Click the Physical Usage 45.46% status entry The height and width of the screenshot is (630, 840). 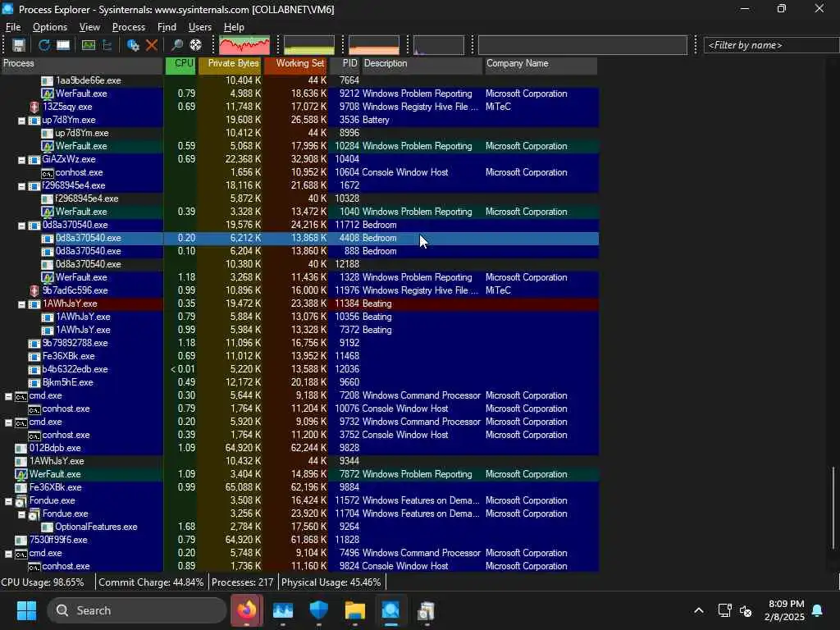331,582
